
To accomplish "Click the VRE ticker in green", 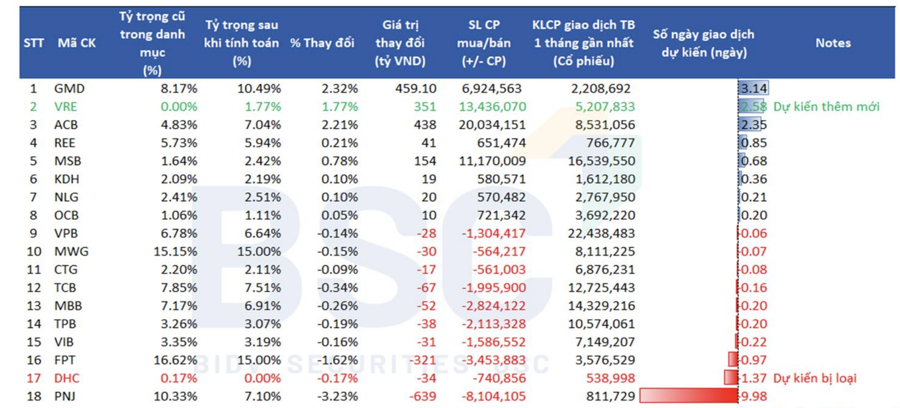I will (66, 107).
